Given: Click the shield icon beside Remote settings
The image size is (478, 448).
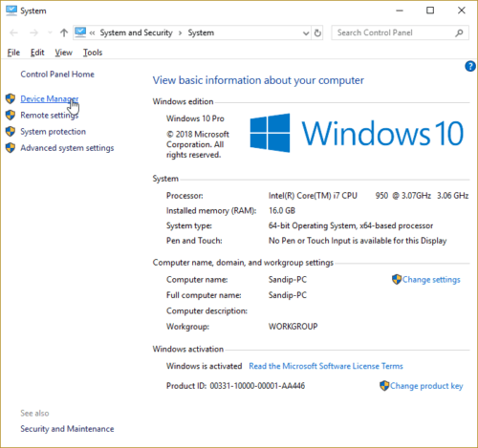Looking at the screenshot, I should (x=11, y=115).
